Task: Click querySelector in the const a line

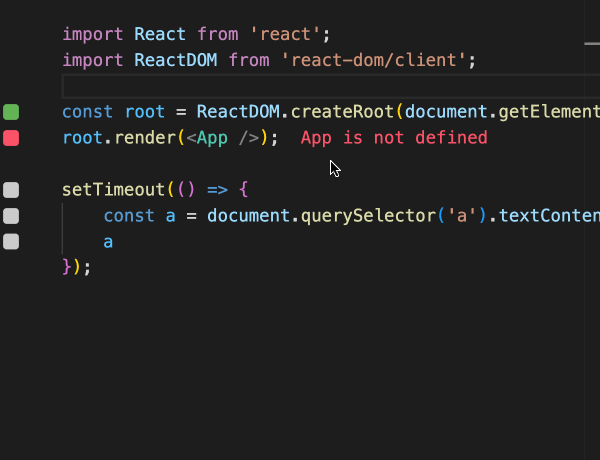Action: [x=368, y=216]
